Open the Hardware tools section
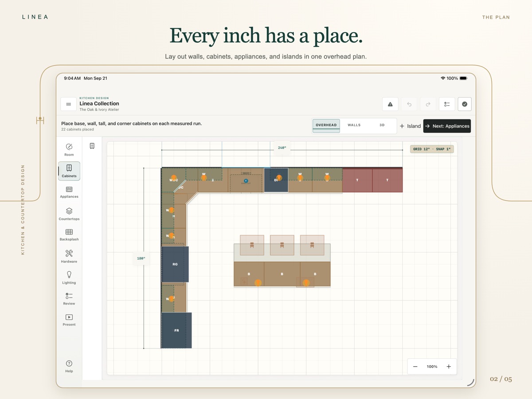 69,256
